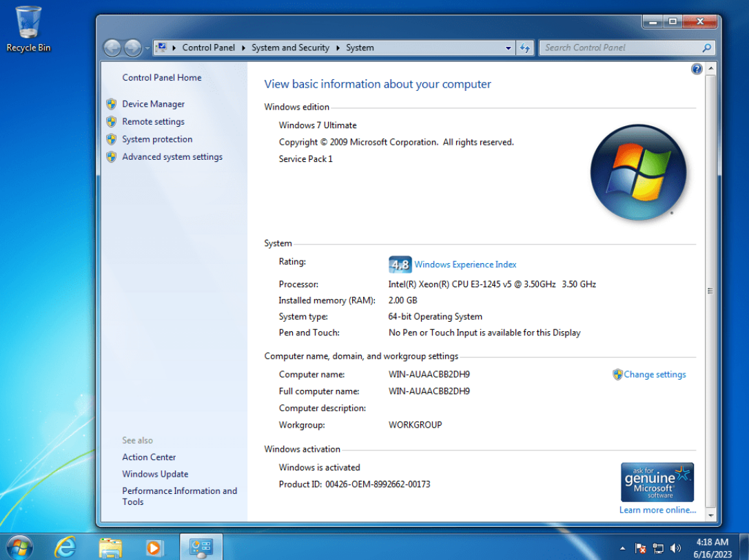Click the shield icon beside Device Manager
The height and width of the screenshot is (560, 749).
(112, 104)
